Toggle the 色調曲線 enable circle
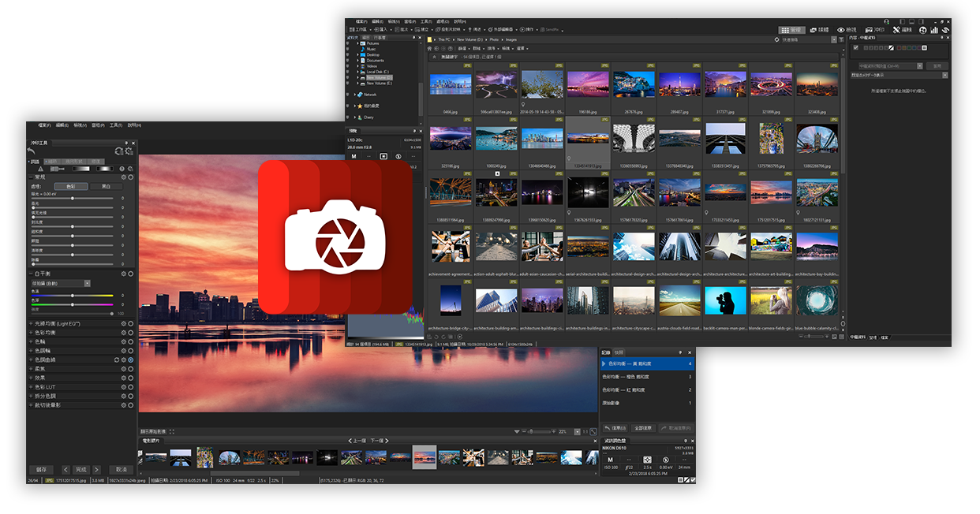The width and height of the screenshot is (980, 514). point(130,359)
